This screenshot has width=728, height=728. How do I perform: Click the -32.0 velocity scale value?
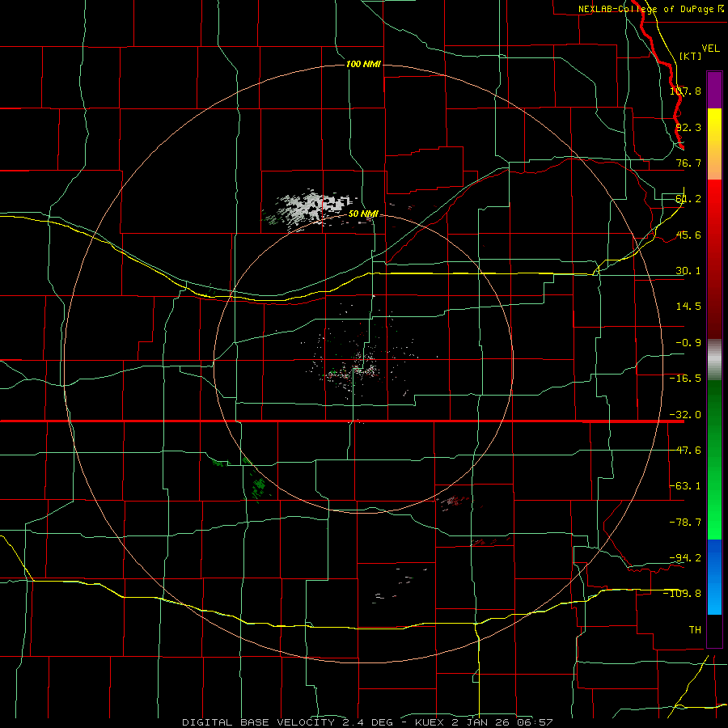click(x=685, y=415)
